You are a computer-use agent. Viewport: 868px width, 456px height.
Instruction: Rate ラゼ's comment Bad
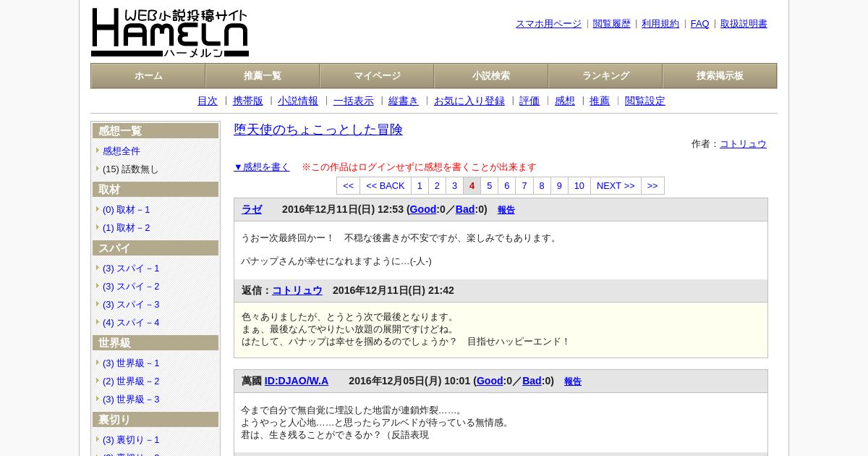(465, 209)
